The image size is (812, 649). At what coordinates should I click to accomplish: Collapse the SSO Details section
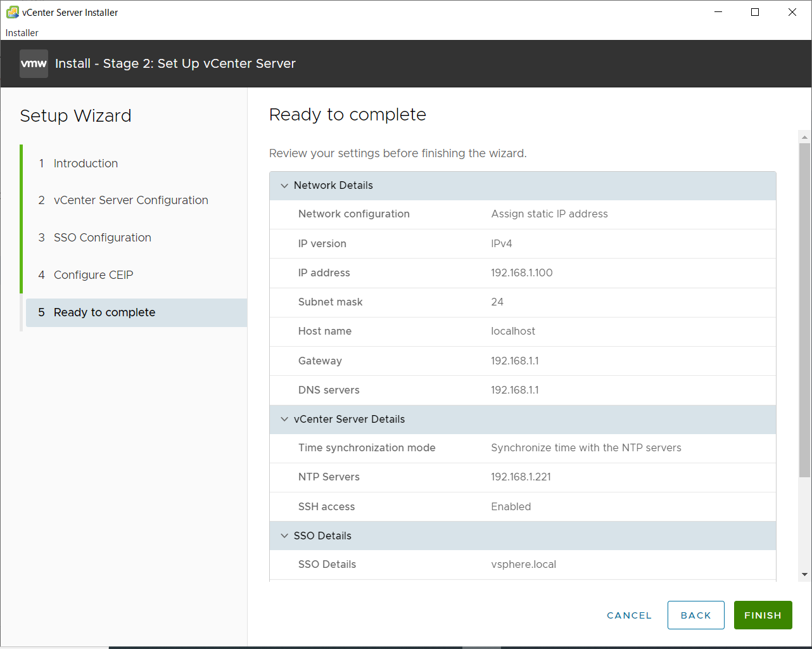pos(284,536)
